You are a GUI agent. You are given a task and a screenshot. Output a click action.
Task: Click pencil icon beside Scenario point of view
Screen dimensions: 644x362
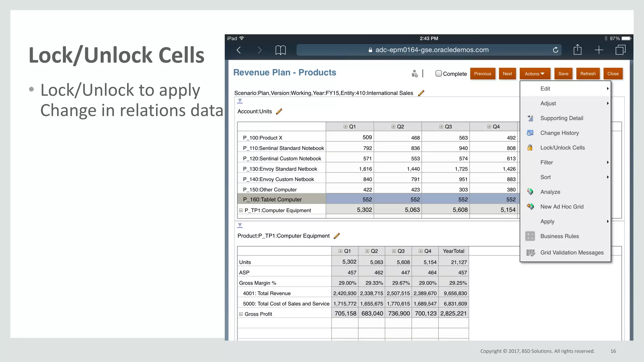coord(421,93)
